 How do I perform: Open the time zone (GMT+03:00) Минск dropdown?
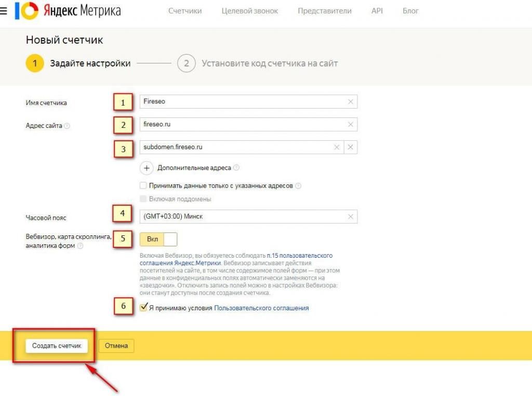(248, 217)
